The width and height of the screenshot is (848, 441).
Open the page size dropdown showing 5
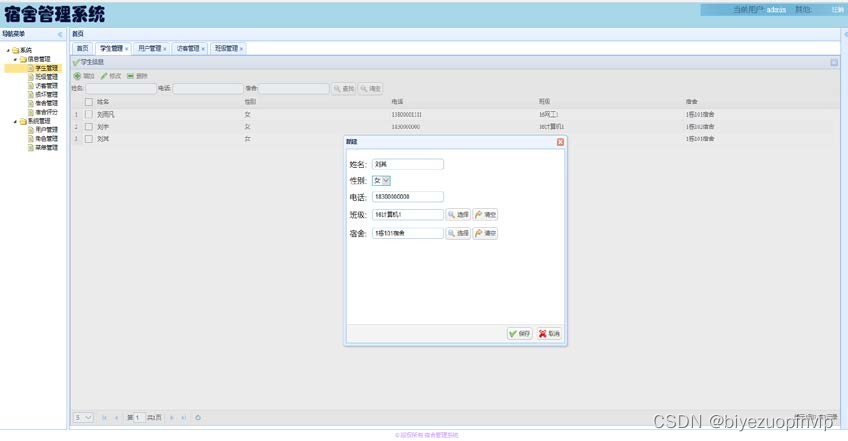[83, 418]
